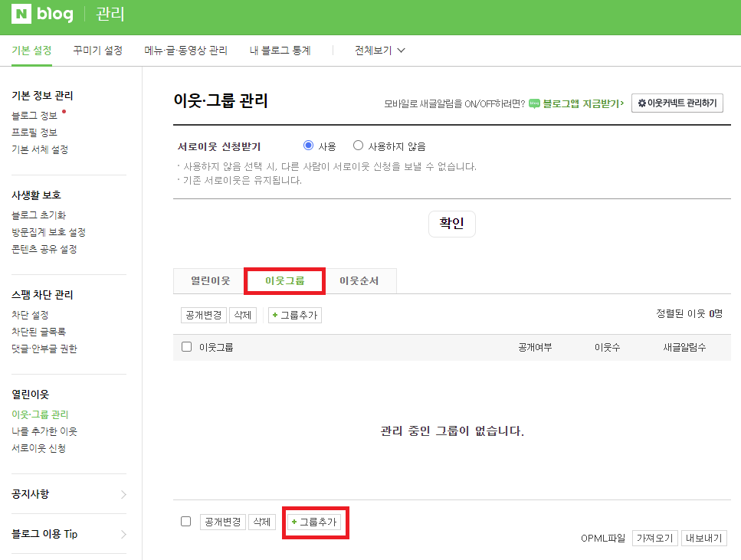
Task: Switch to the 이웃순서 tab
Action: 359,280
